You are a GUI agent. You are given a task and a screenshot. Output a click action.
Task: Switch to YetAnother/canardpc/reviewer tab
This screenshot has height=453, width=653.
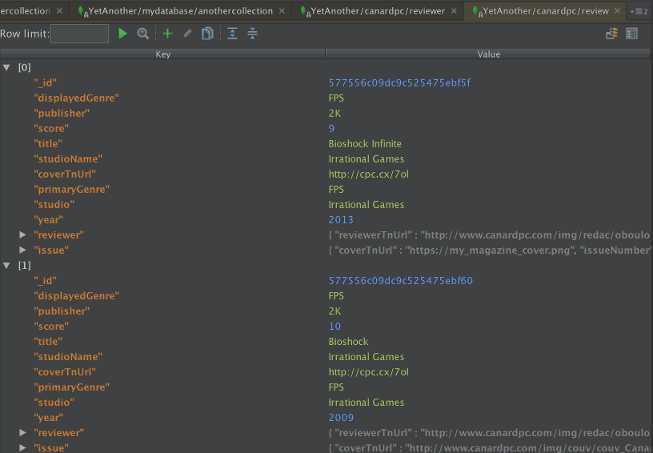click(378, 11)
